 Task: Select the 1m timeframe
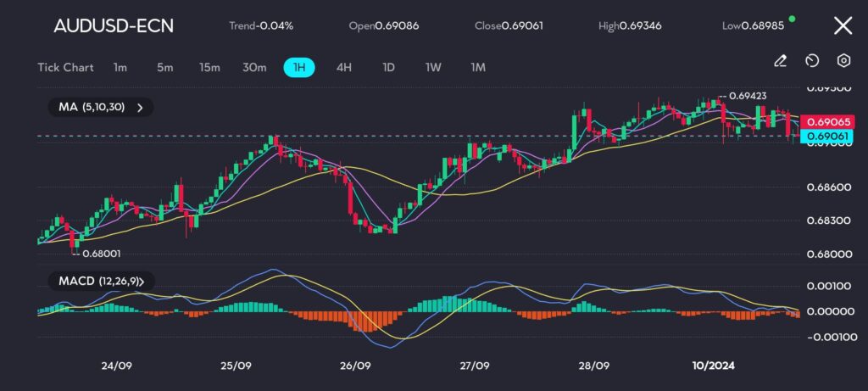click(x=120, y=67)
